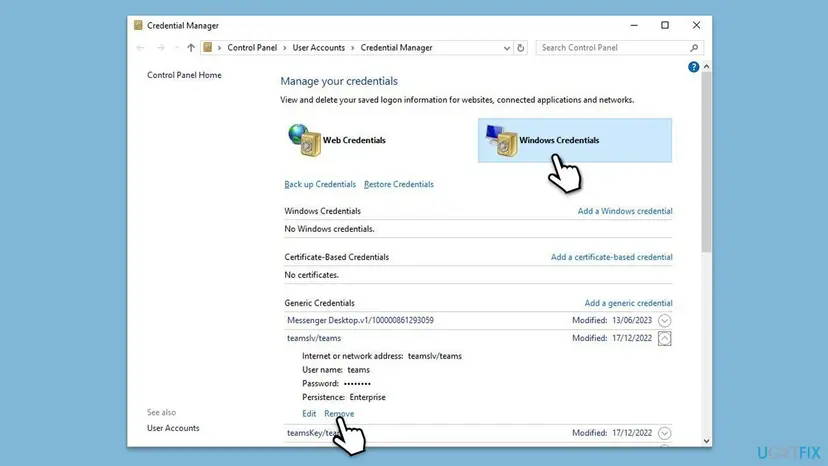Select the Windows Credentials vault
This screenshot has height=466, width=828.
coord(575,140)
